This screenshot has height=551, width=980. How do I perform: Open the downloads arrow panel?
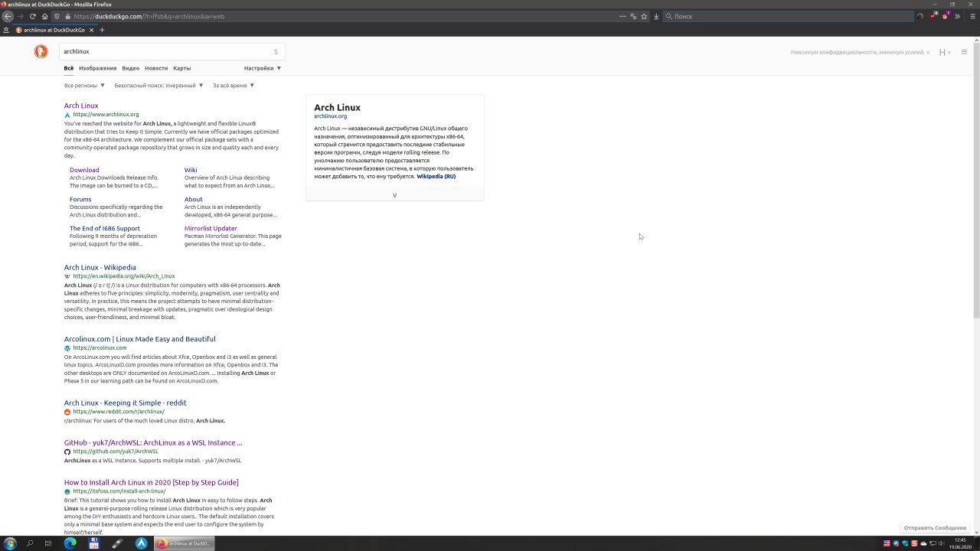tap(656, 16)
